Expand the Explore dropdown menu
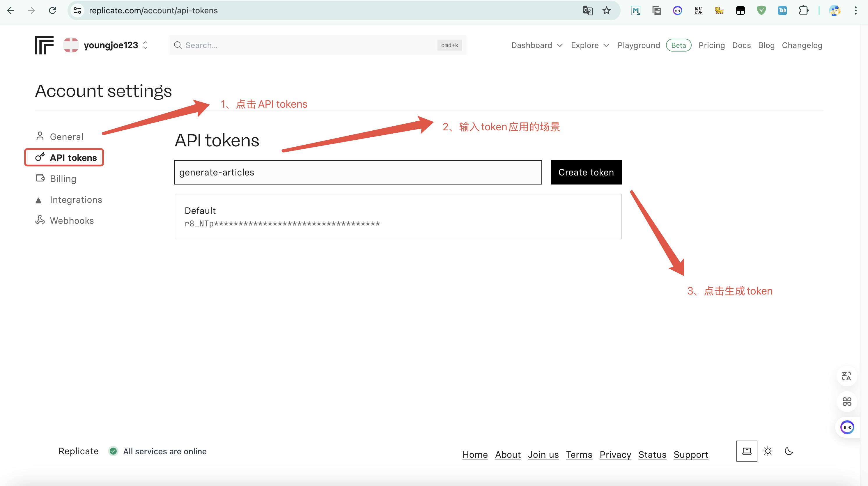868x486 pixels. [x=590, y=45]
